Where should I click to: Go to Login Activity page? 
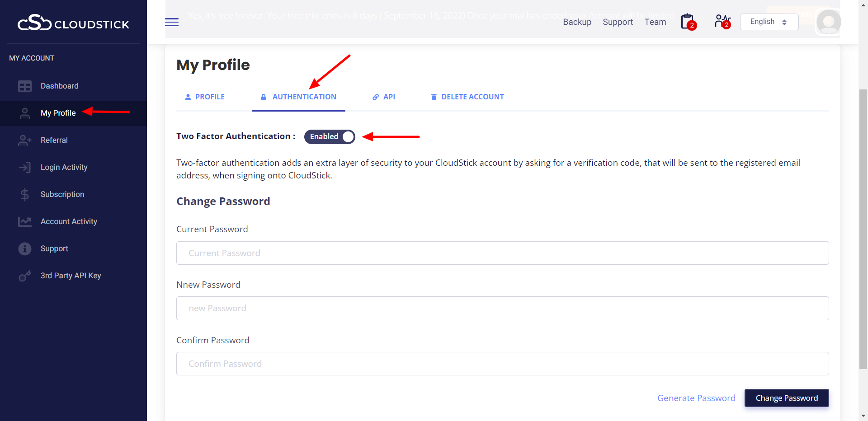click(64, 167)
